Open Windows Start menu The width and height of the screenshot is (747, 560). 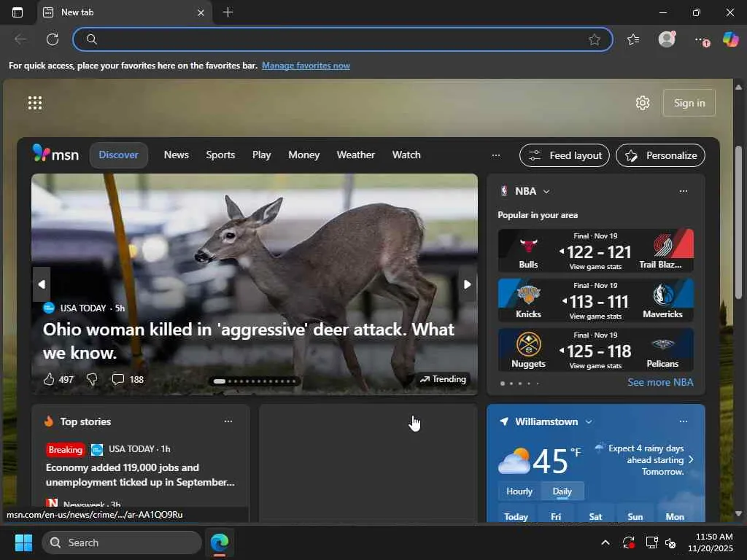[x=23, y=542]
